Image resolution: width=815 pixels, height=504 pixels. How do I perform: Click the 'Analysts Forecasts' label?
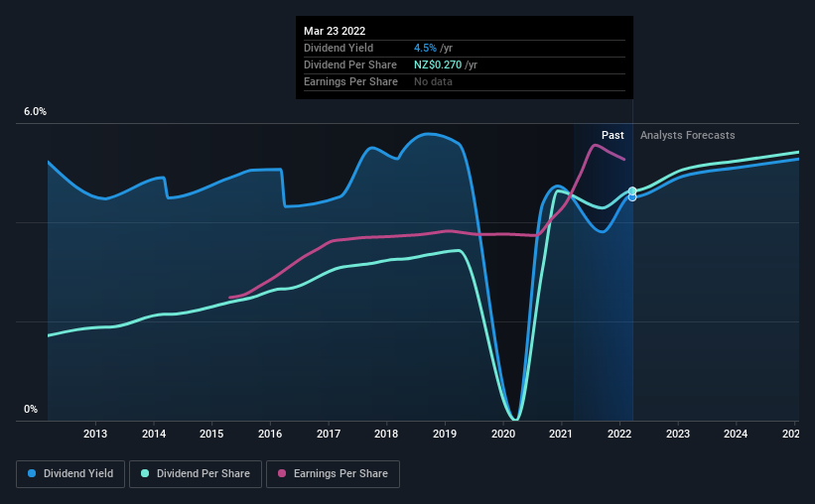coord(687,135)
